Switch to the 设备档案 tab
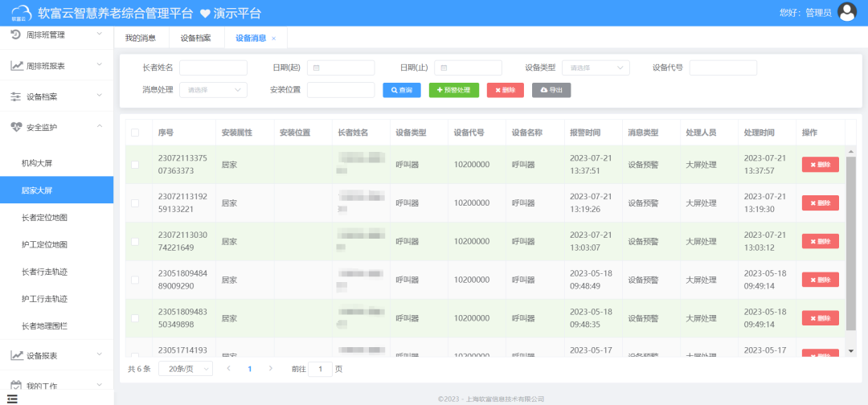 pyautogui.click(x=196, y=39)
